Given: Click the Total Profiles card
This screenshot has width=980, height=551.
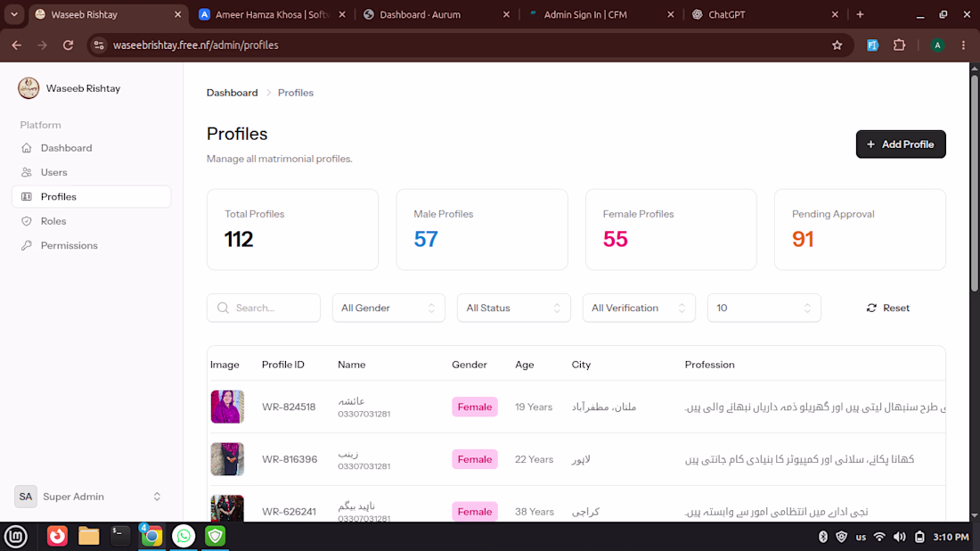Looking at the screenshot, I should (x=292, y=229).
